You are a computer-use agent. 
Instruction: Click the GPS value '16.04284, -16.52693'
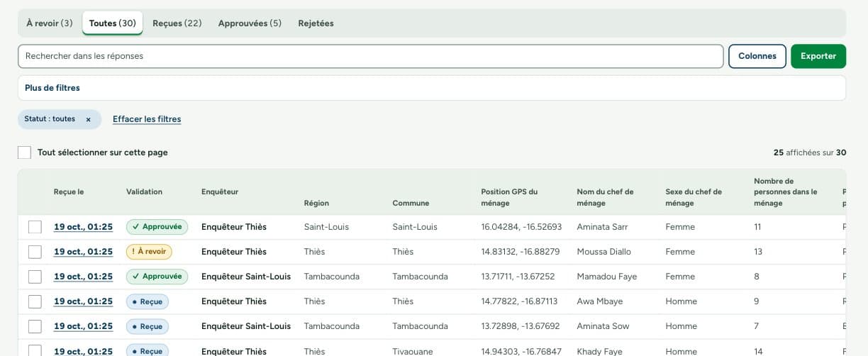tap(521, 227)
